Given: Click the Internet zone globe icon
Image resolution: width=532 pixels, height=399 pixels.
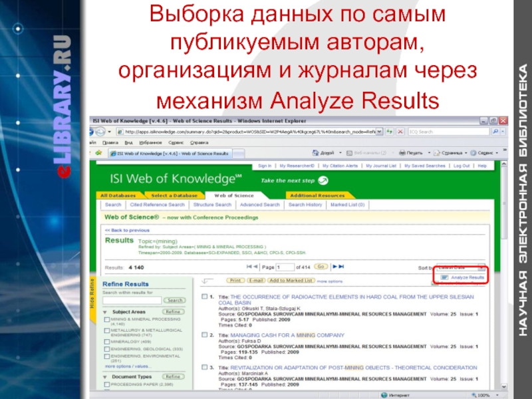Looking at the screenshot, I should [384, 395].
